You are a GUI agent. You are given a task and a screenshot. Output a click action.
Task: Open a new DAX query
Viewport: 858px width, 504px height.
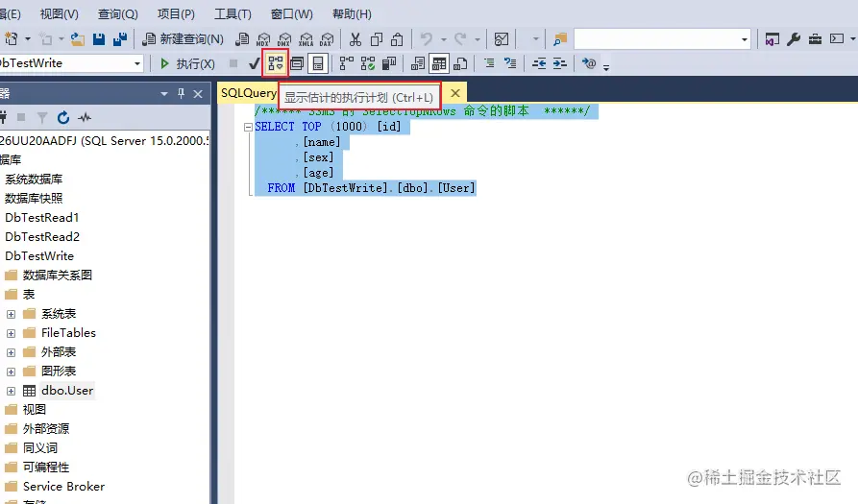(327, 39)
